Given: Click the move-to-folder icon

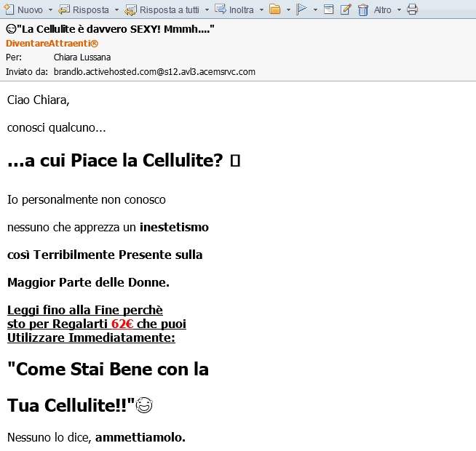Looking at the screenshot, I should pos(275,9).
